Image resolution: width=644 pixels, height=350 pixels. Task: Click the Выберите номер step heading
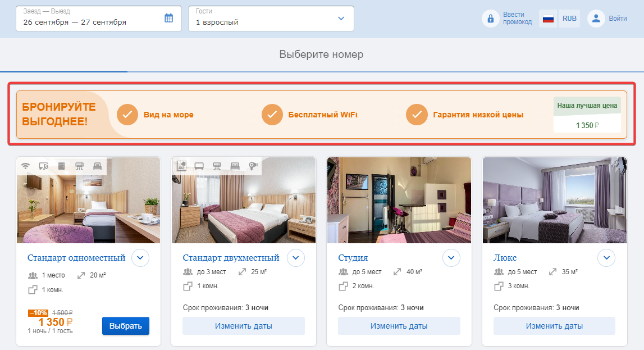321,54
